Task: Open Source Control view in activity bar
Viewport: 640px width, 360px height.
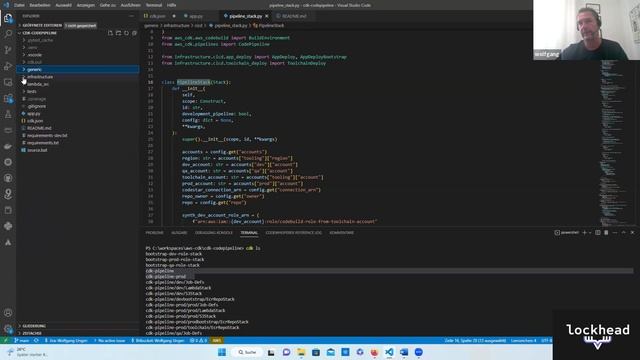Action: [8, 50]
